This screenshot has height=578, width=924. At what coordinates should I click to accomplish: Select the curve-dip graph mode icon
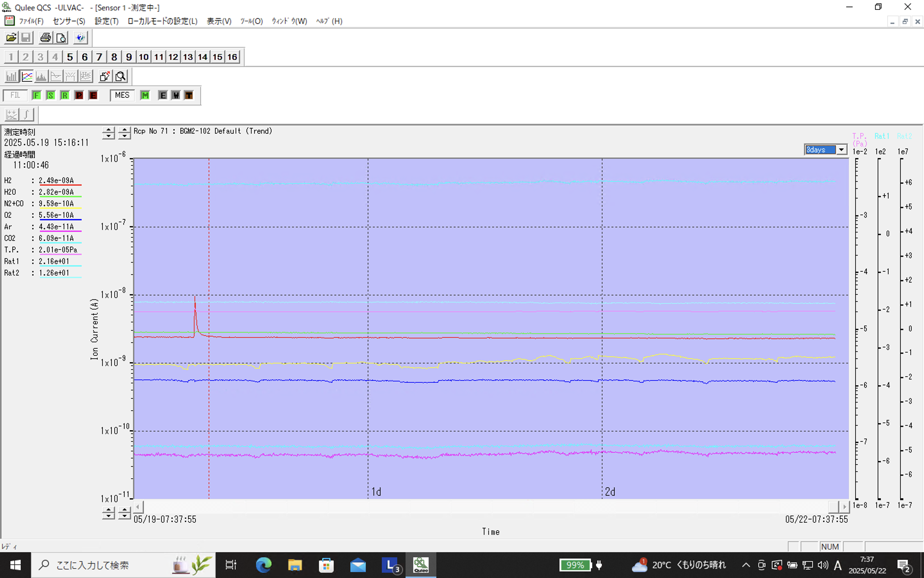56,76
